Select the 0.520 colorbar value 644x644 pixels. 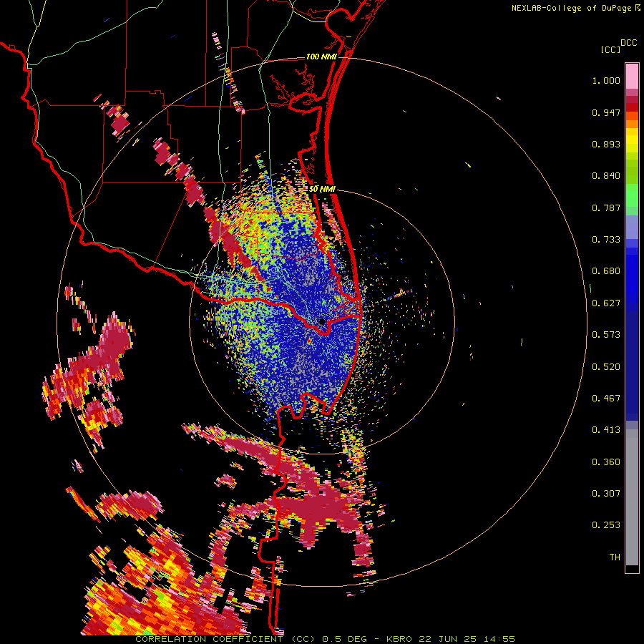tap(606, 367)
